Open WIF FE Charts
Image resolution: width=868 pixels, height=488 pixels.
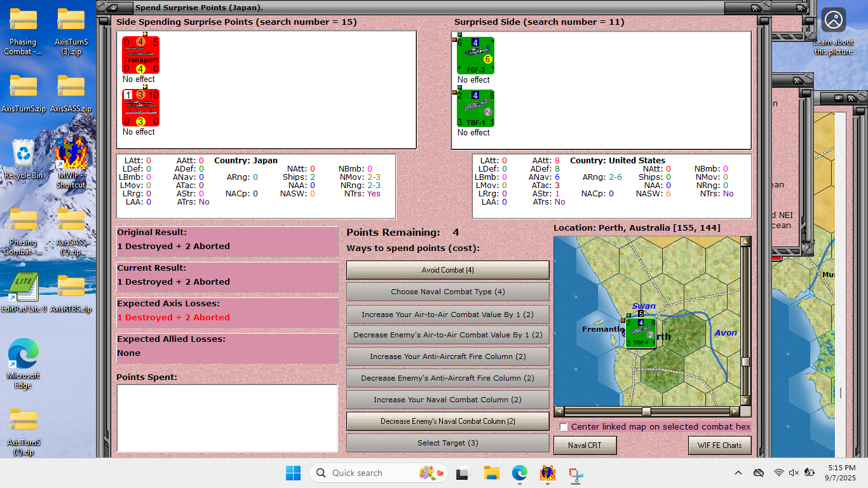[x=719, y=445]
